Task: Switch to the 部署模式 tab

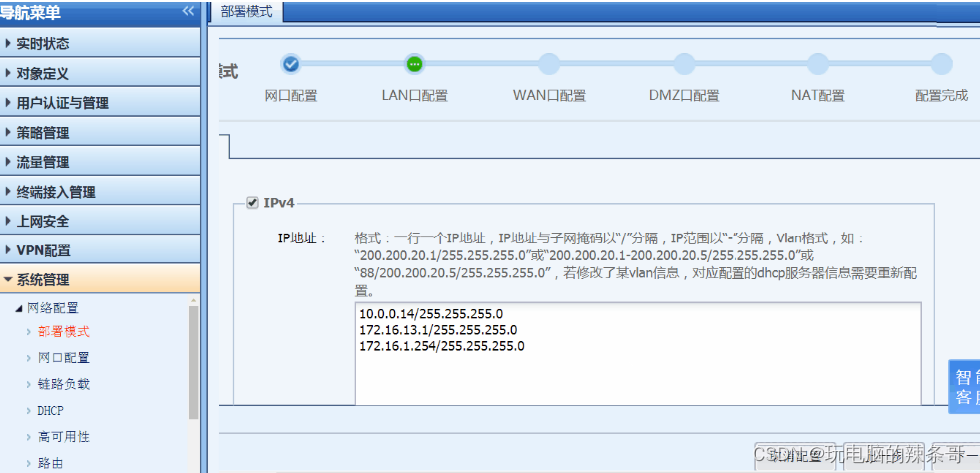Action: (x=246, y=12)
